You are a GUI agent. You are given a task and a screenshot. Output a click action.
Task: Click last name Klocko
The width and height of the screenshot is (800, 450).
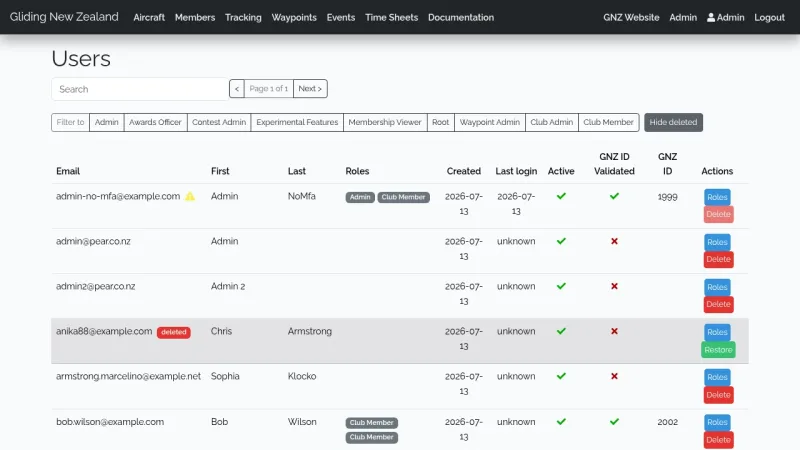pyautogui.click(x=302, y=376)
